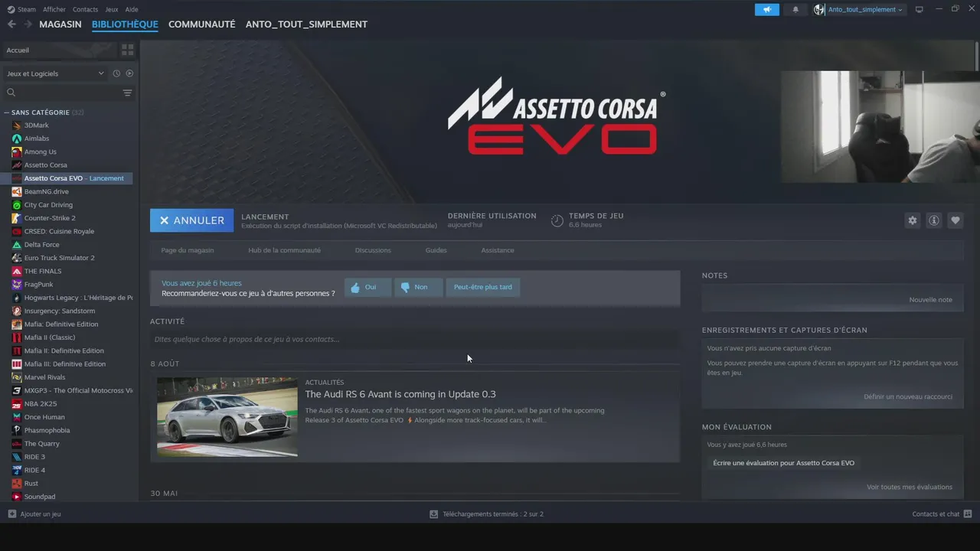Open the Jeux menu
The width and height of the screenshot is (980, 551).
[112, 9]
